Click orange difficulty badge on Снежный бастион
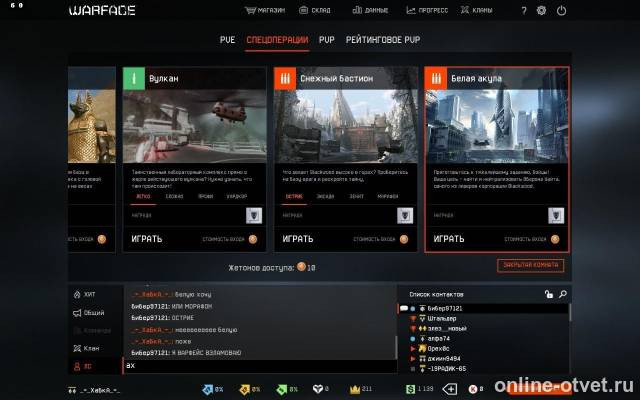Screen dimensions: 640x400 [x=285, y=78]
